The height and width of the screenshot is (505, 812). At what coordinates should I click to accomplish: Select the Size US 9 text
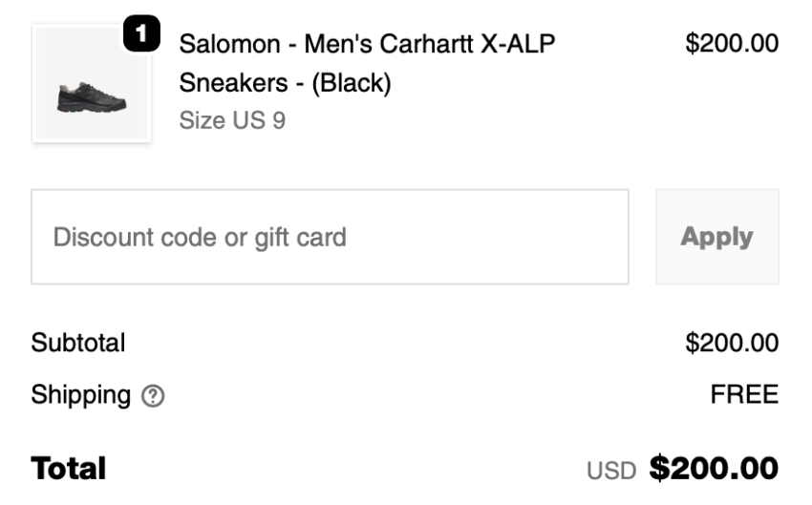[232, 121]
